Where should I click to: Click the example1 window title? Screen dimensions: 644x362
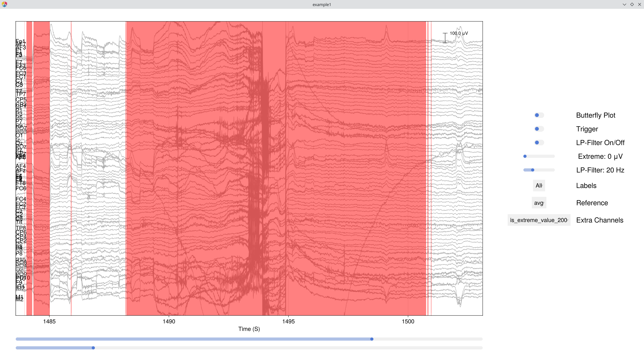coord(321,4)
